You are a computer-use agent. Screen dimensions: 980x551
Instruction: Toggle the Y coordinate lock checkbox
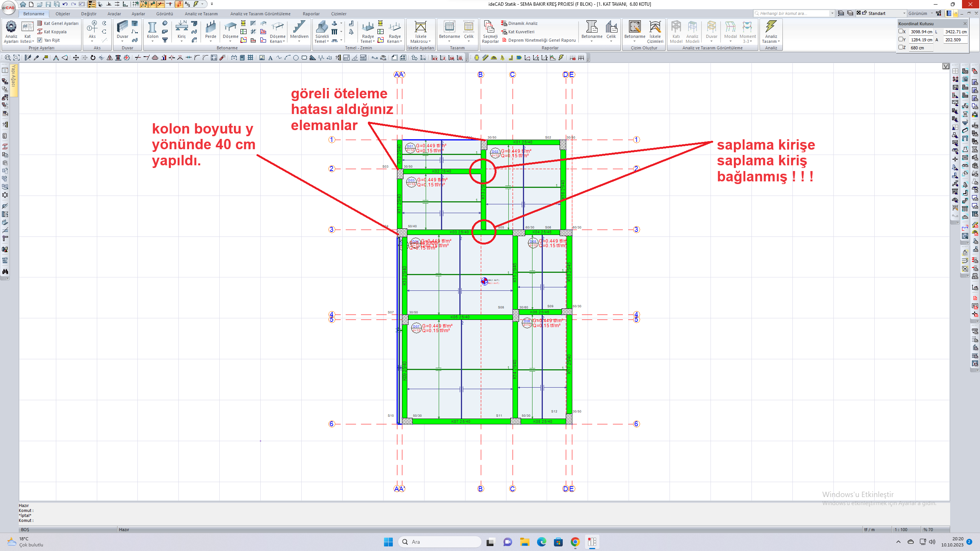click(x=901, y=39)
